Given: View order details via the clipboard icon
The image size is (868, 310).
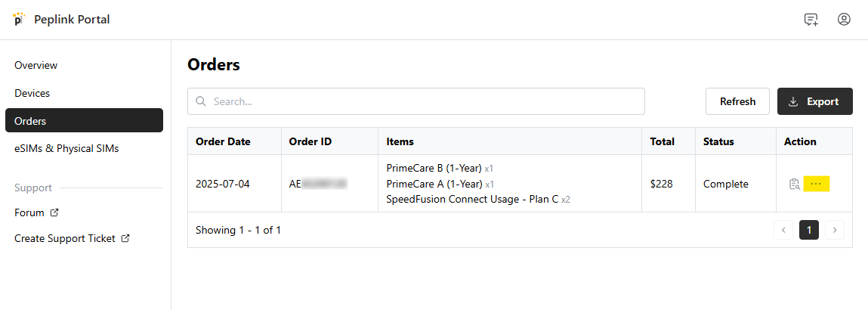Looking at the screenshot, I should [x=794, y=184].
